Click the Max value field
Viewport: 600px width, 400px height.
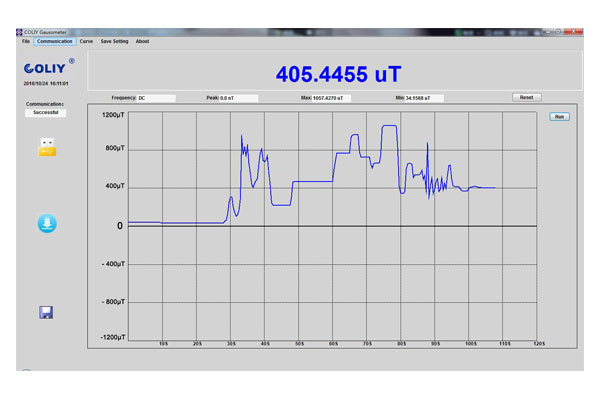pyautogui.click(x=334, y=98)
